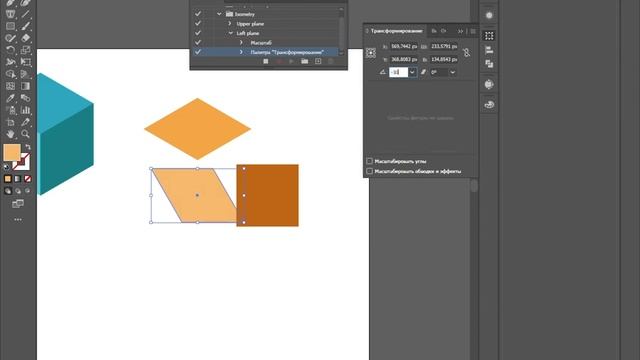Toggle checkmark for Масштаб step

tap(198, 42)
